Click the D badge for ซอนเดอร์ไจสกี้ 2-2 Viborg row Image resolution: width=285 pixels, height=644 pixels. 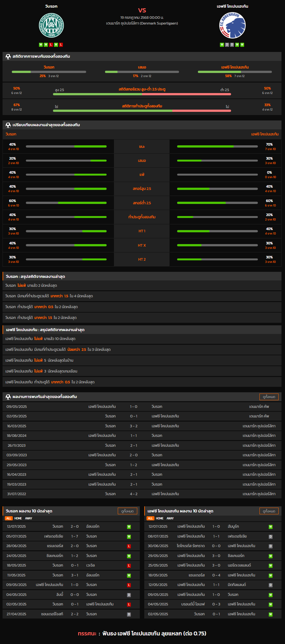(x=129, y=614)
